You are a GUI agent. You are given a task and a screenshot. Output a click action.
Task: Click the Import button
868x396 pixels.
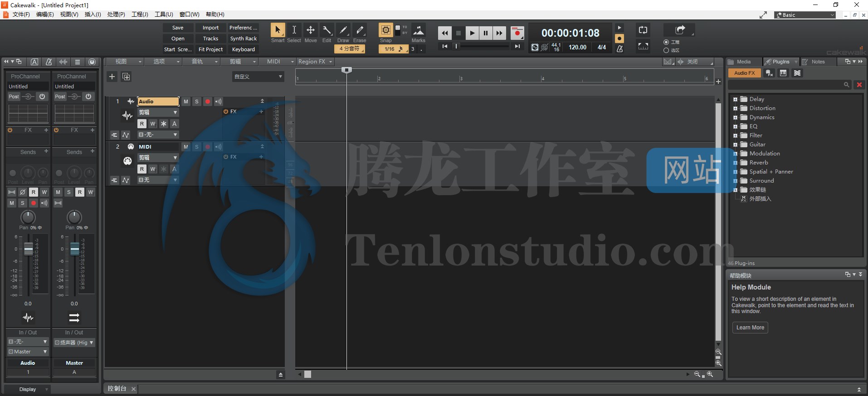point(210,28)
